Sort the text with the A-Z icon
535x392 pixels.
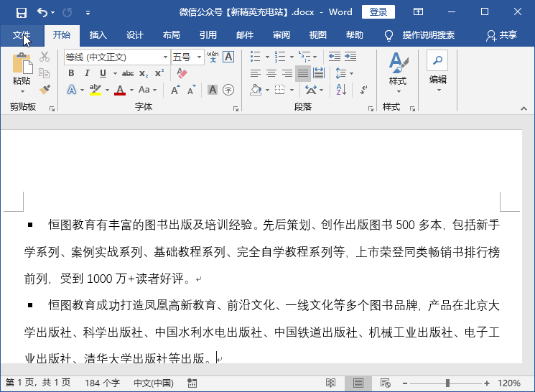[341, 90]
